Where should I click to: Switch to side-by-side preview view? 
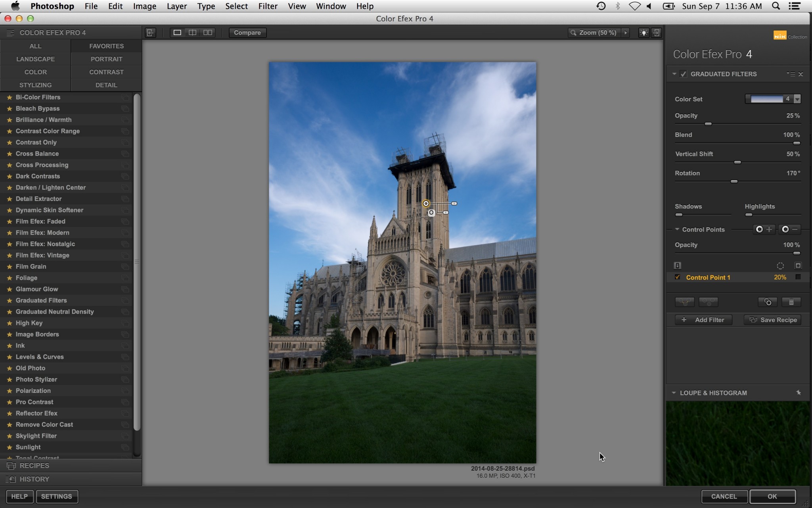pos(207,33)
